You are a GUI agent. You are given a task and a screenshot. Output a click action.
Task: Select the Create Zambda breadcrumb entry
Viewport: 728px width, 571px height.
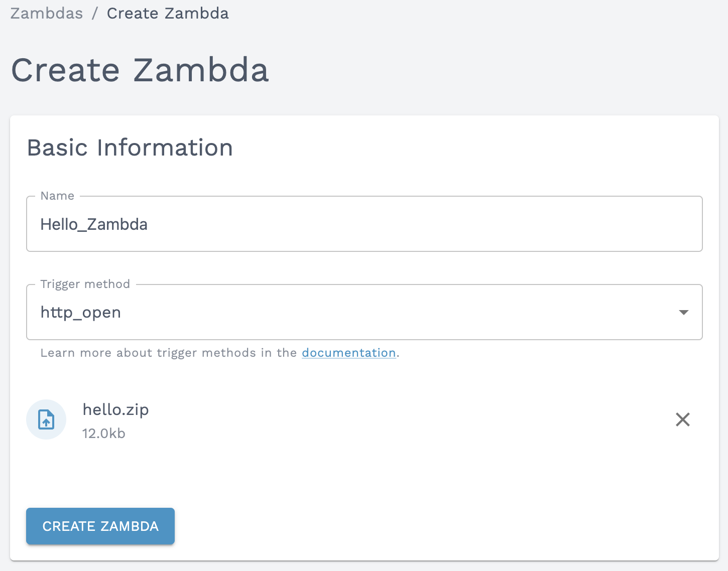pos(168,13)
